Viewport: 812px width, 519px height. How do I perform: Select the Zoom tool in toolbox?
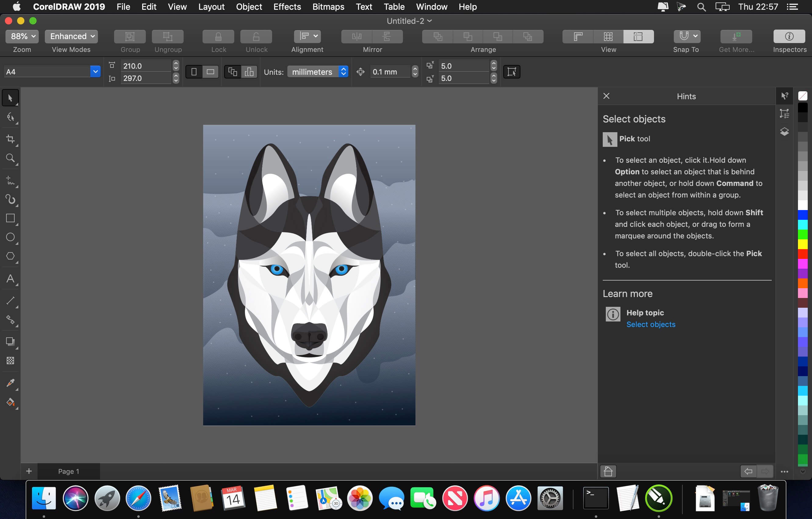(10, 158)
